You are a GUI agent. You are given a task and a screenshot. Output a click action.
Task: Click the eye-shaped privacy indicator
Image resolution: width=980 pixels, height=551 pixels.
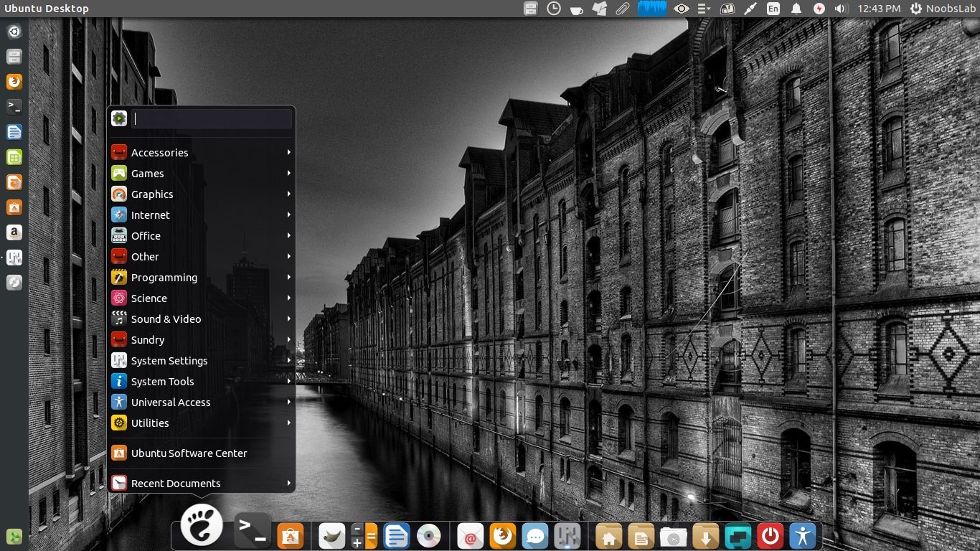[682, 9]
